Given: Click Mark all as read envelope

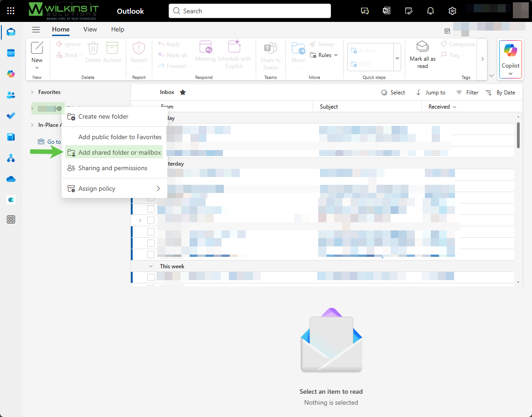Looking at the screenshot, I should (423, 54).
